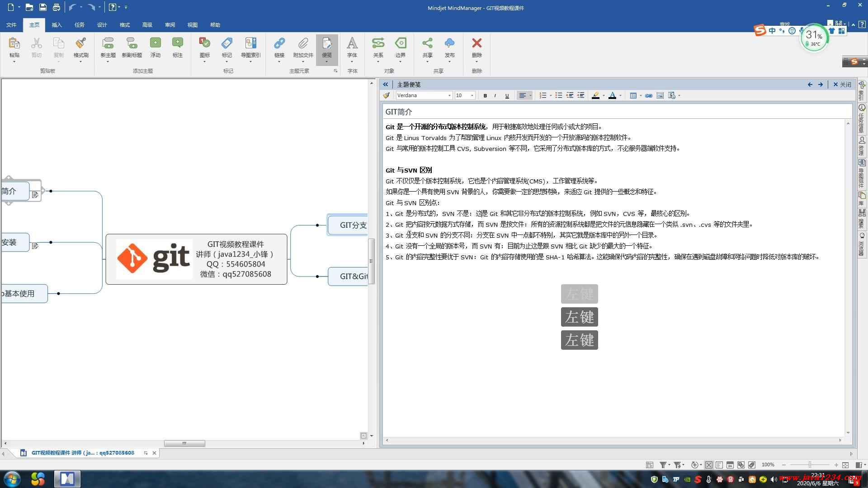Click the zoom slider handle
The width and height of the screenshot is (868, 488).
(x=810, y=465)
